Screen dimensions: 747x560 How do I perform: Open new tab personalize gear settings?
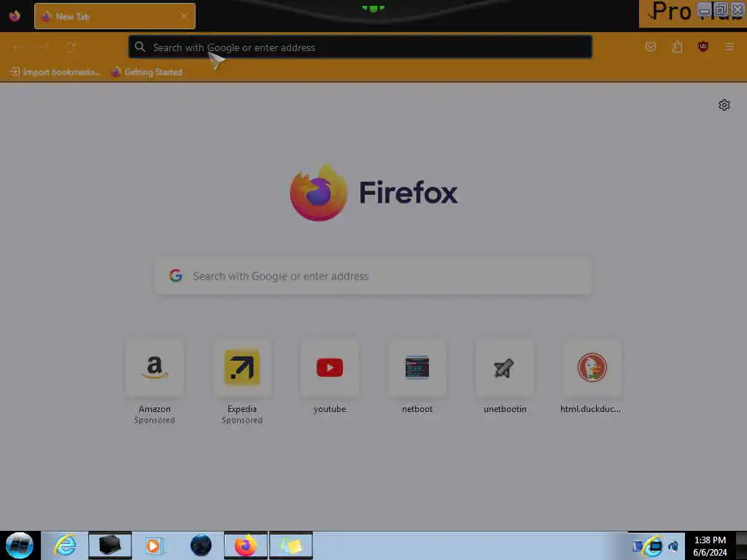point(724,105)
